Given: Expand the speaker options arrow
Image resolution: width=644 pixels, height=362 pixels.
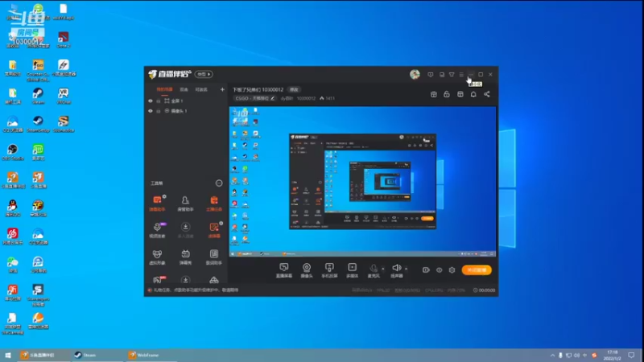Looking at the screenshot, I should (x=407, y=269).
